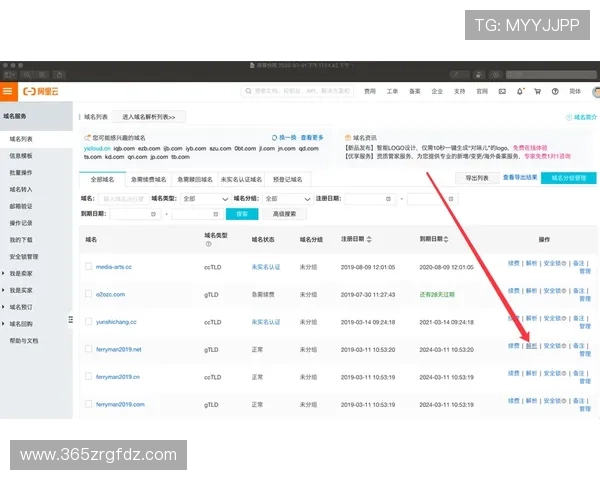This screenshot has height=480, width=600.
Task: Click the 导出列表 button
Action: (x=477, y=178)
